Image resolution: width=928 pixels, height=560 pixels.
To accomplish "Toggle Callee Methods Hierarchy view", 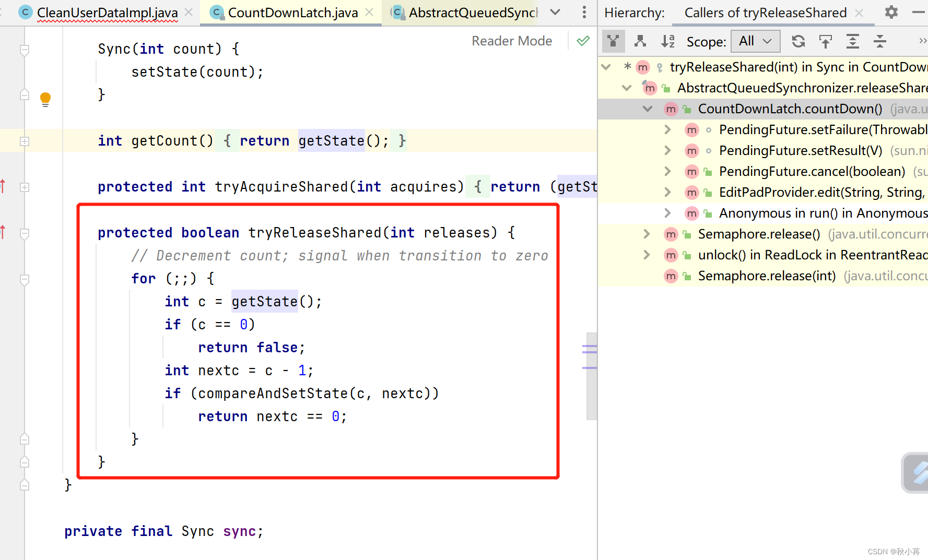I will coord(640,41).
